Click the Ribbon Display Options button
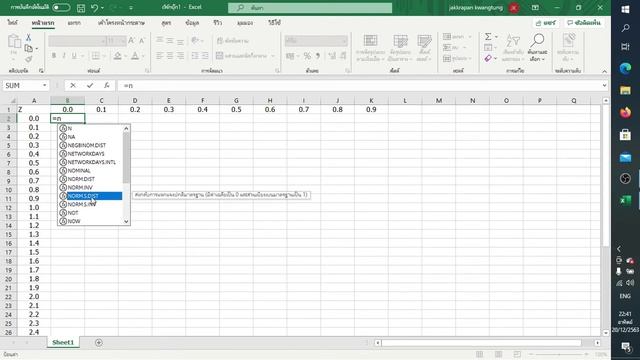The height and width of the screenshot is (360, 640). (x=535, y=8)
